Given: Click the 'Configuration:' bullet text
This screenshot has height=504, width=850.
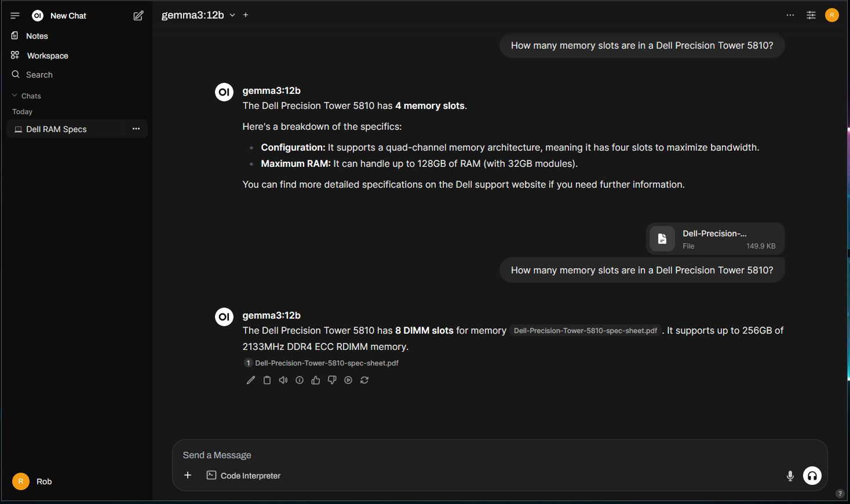Looking at the screenshot, I should point(293,147).
